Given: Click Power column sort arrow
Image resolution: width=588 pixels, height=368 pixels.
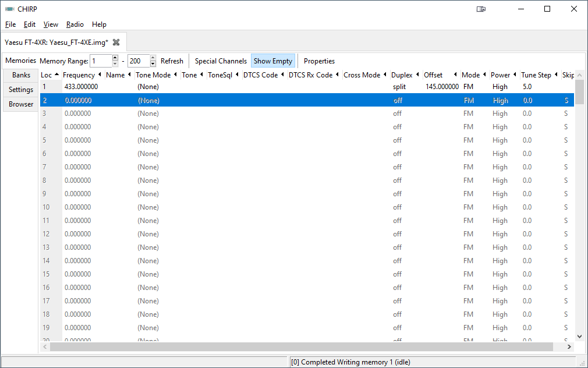Looking at the screenshot, I should point(515,75).
